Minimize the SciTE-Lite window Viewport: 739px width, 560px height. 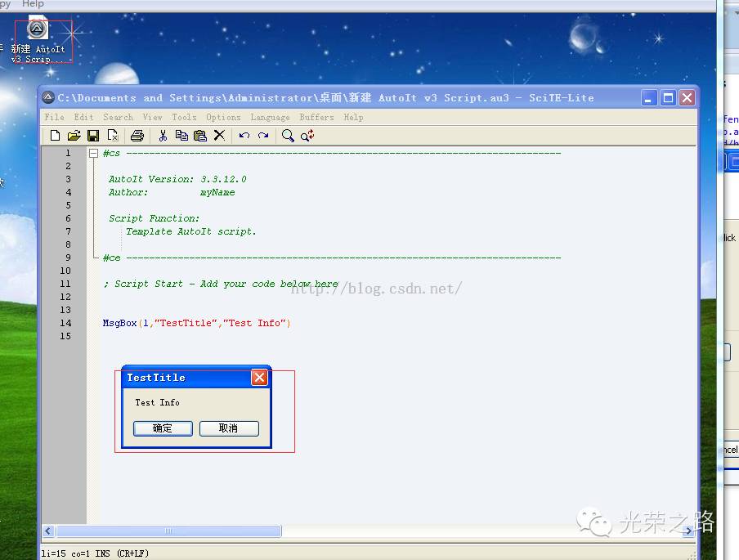click(x=648, y=98)
